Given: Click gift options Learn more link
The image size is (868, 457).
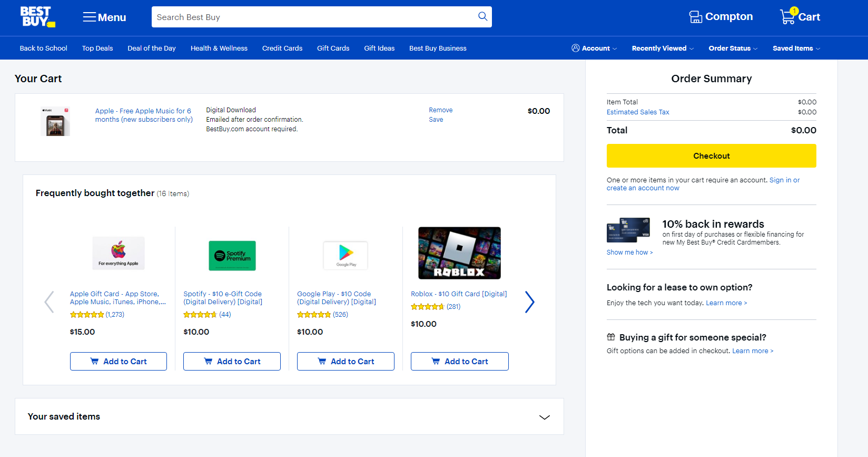Looking at the screenshot, I should pos(753,351).
